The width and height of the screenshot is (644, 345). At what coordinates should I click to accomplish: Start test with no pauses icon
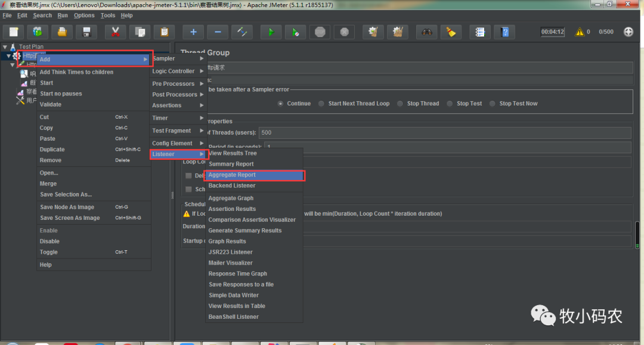click(295, 32)
